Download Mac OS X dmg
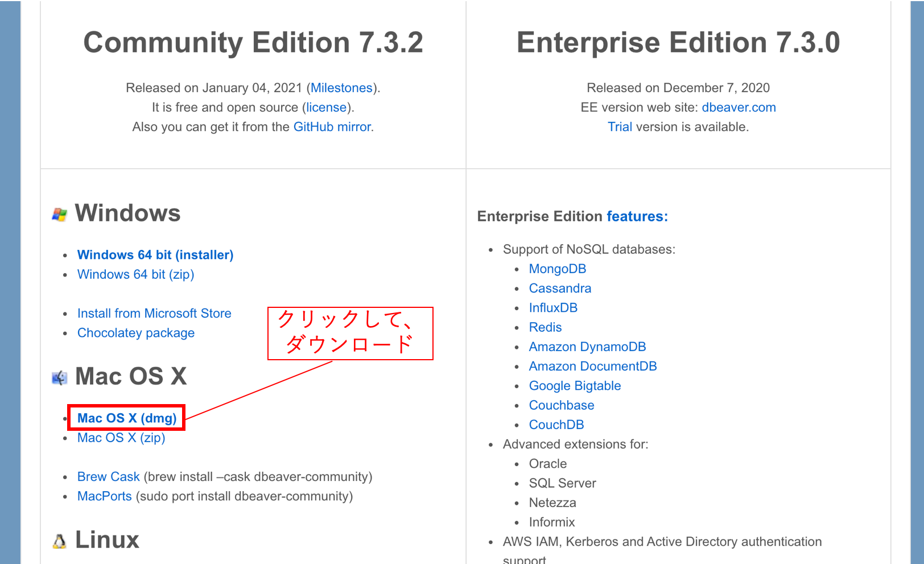This screenshot has height=564, width=924. tap(125, 418)
